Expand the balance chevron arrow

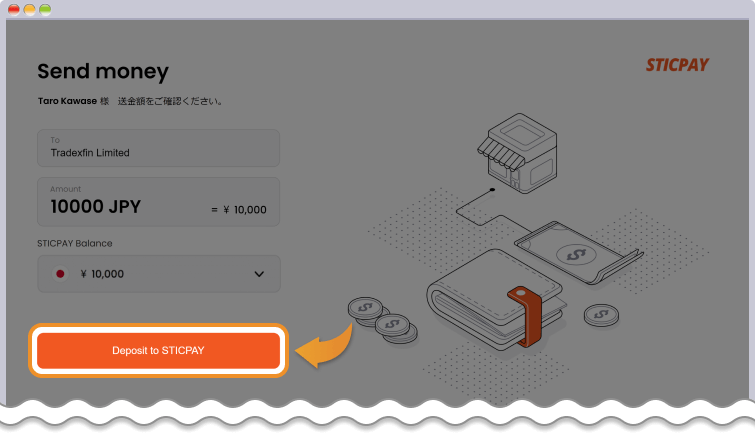pos(259,274)
